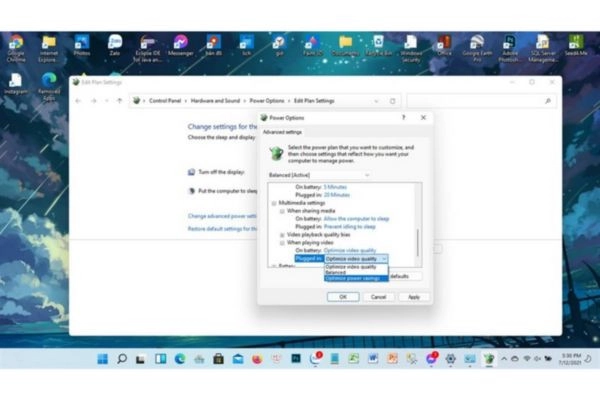Click the SQL Server Management desktop icon
600x400 pixels.
point(543,49)
